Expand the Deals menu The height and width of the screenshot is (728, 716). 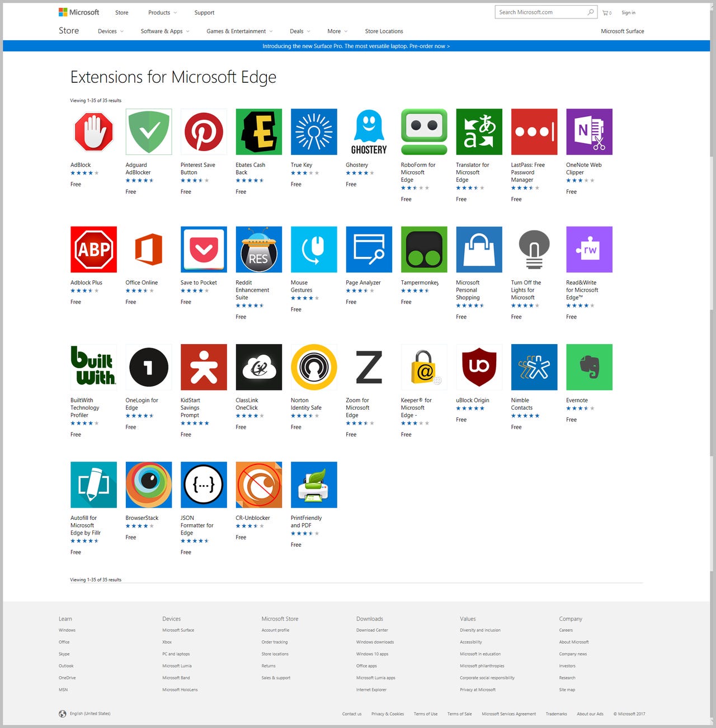click(299, 31)
